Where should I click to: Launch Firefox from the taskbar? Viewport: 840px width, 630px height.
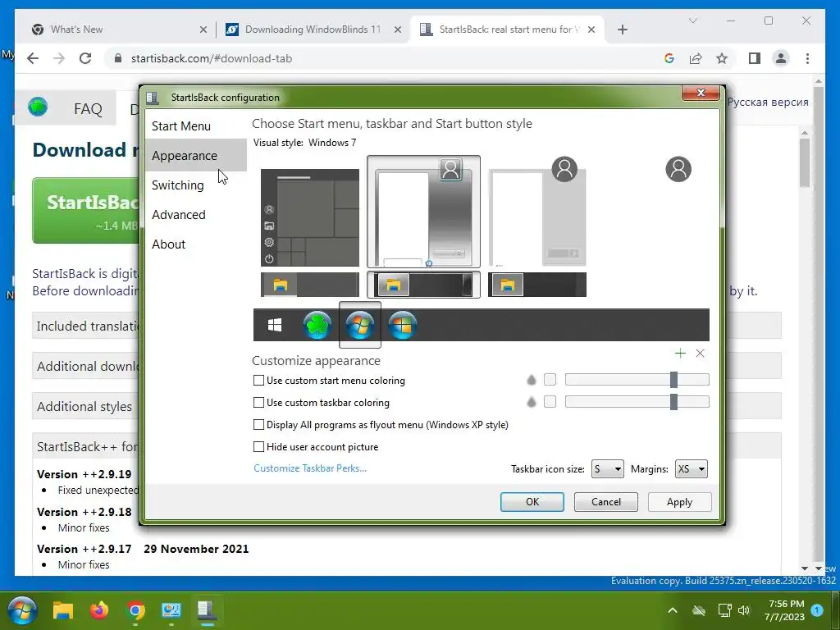[x=99, y=610]
